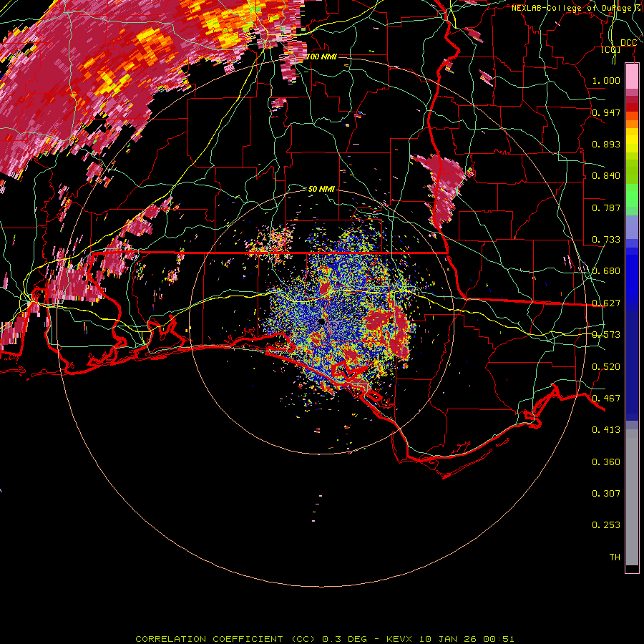Click the orange band of the color bar
The image size is (644, 644).
tap(632, 124)
